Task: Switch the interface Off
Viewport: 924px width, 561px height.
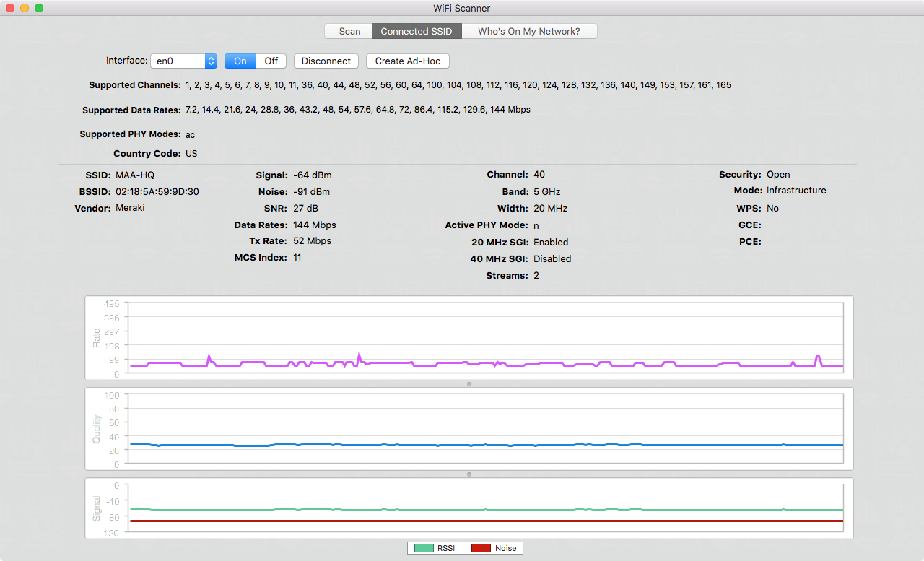Action: point(271,61)
